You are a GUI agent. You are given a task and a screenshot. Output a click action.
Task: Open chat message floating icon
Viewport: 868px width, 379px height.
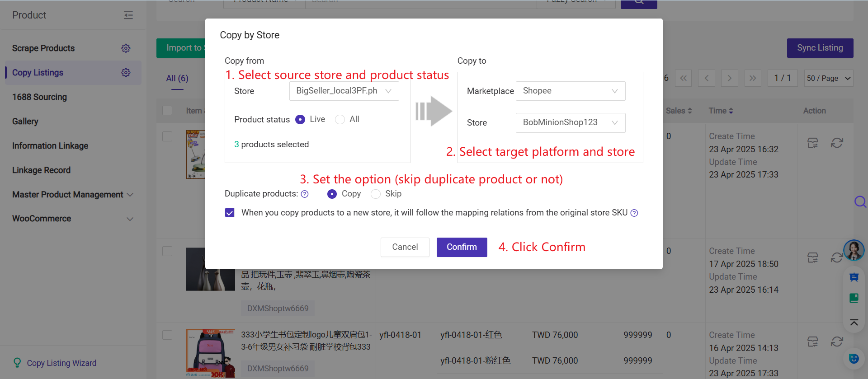click(x=854, y=277)
